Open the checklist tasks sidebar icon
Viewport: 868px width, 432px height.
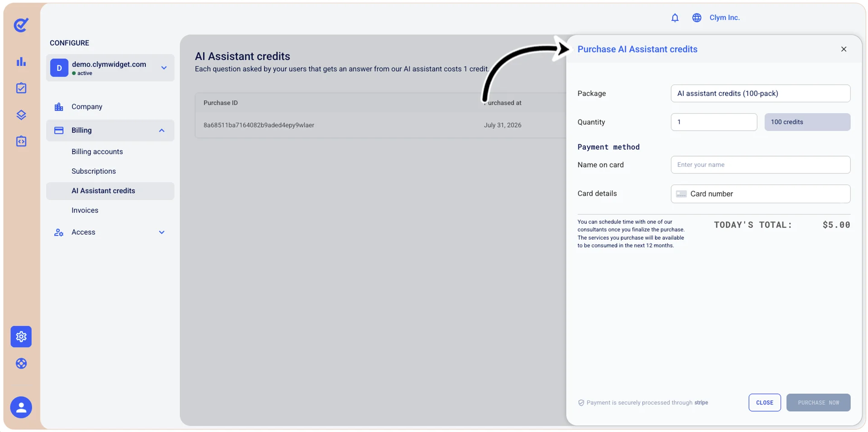pos(21,88)
